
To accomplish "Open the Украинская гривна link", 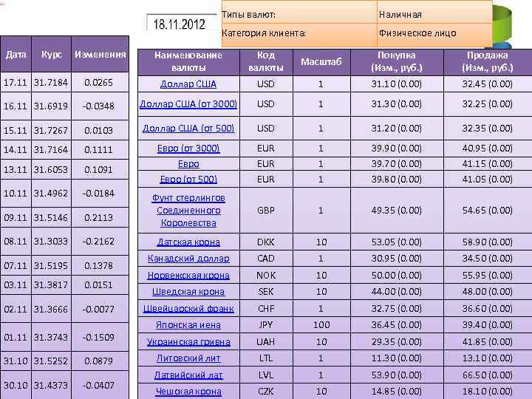I will point(188,341).
